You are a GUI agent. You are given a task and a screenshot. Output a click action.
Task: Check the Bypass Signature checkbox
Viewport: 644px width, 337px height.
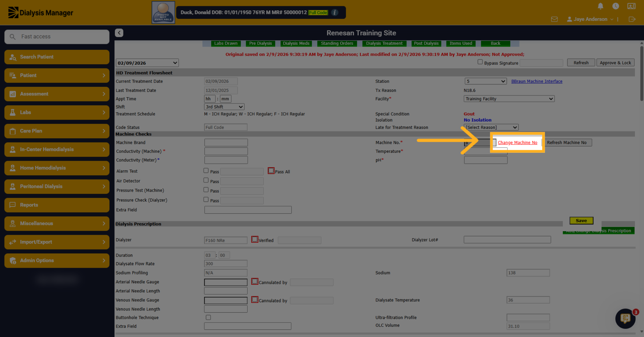(x=480, y=62)
